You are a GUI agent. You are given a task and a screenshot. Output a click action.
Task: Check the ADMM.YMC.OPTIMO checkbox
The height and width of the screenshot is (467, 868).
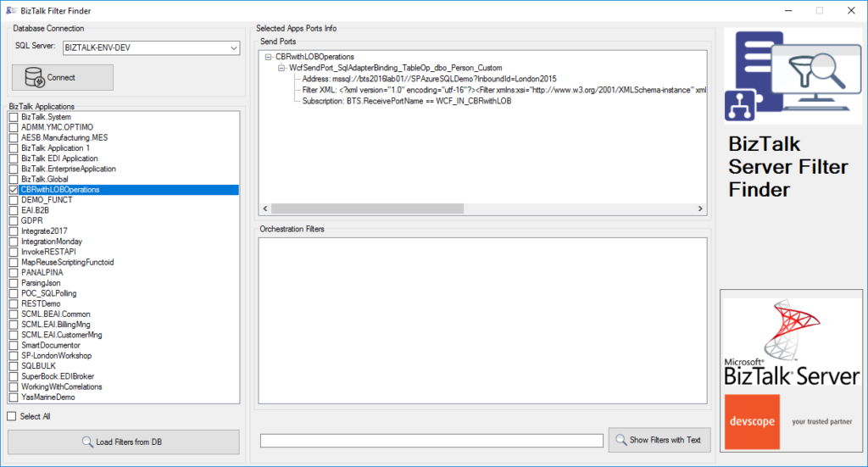pyautogui.click(x=14, y=127)
